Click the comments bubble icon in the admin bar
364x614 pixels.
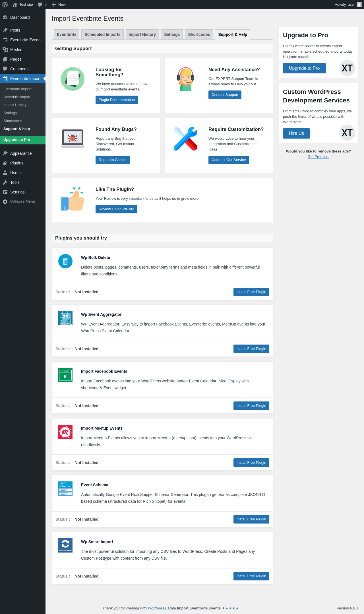40,5
